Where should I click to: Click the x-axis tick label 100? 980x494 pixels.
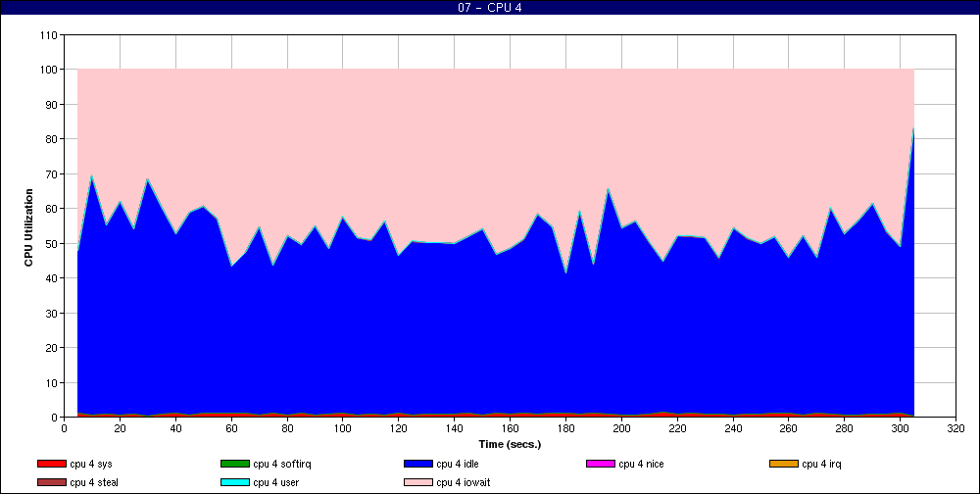tap(342, 429)
